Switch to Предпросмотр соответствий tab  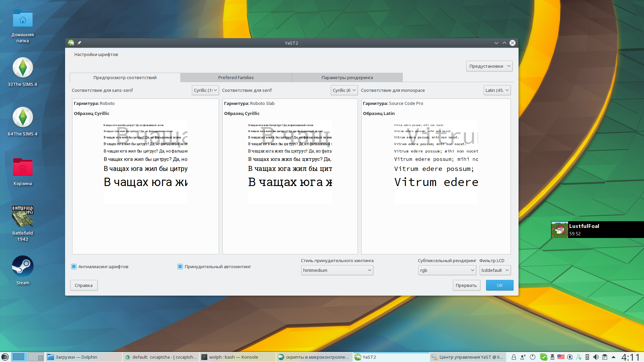(x=125, y=77)
